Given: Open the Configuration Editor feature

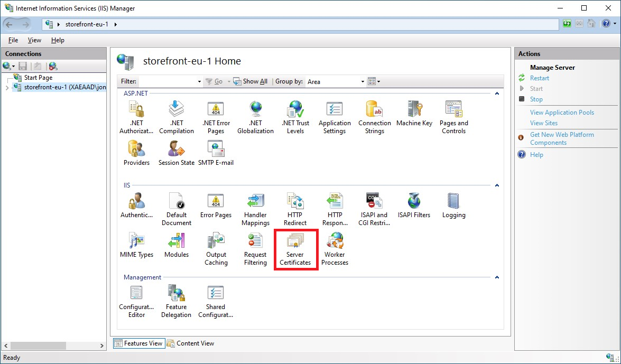Looking at the screenshot, I should [x=137, y=301].
